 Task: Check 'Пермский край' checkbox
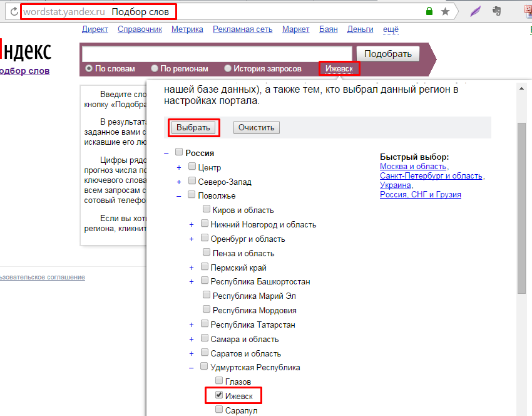pos(204,267)
